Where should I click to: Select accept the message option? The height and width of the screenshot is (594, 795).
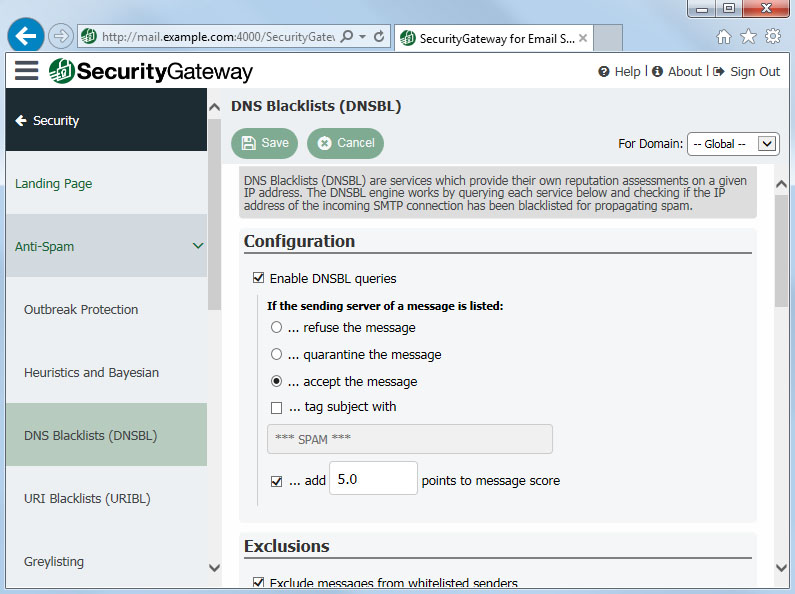coord(276,381)
